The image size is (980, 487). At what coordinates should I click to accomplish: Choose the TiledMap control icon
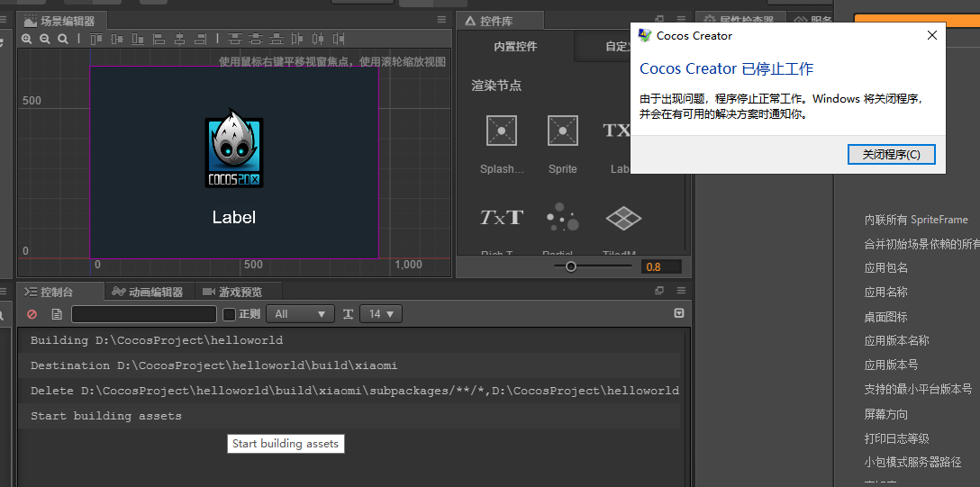[623, 217]
